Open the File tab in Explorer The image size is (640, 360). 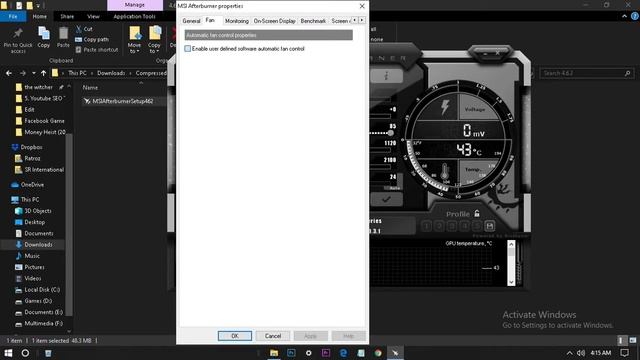tap(13, 16)
